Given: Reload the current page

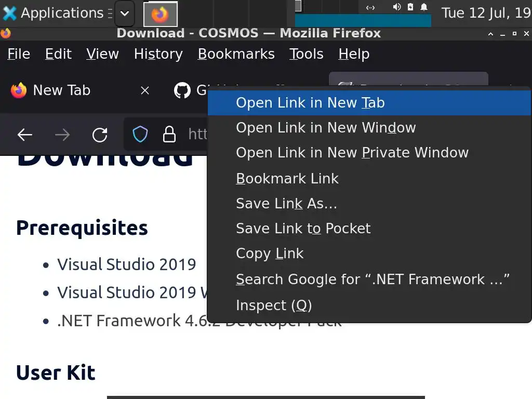Looking at the screenshot, I should 100,135.
